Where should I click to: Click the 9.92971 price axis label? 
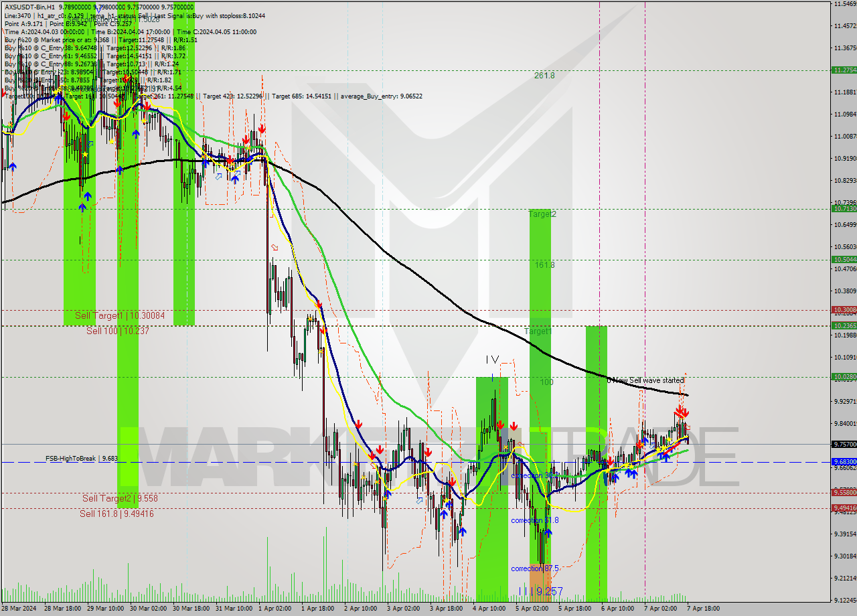pos(845,402)
